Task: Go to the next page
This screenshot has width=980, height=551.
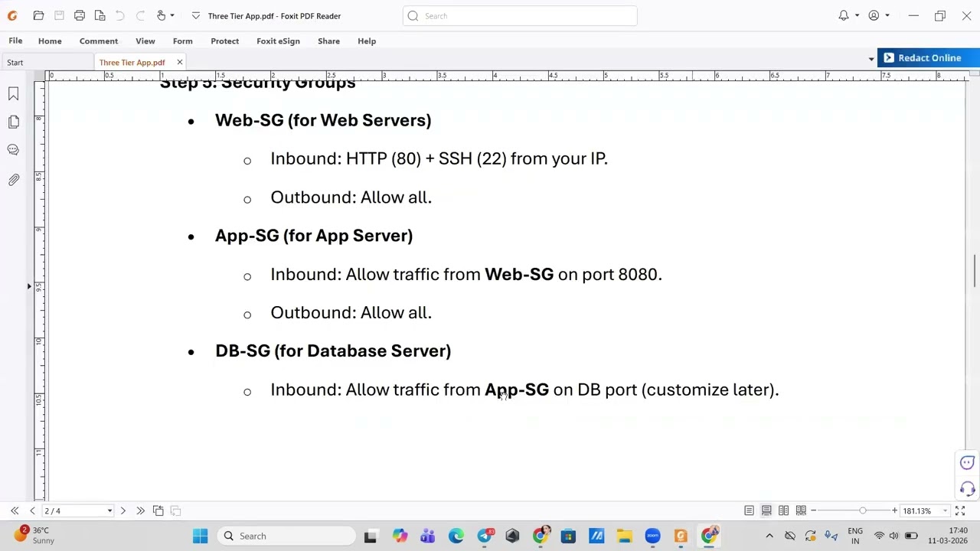Action: pos(122,510)
